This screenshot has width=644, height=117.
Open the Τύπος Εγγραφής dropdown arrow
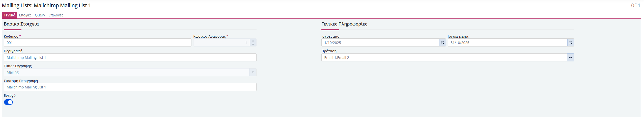point(253,72)
